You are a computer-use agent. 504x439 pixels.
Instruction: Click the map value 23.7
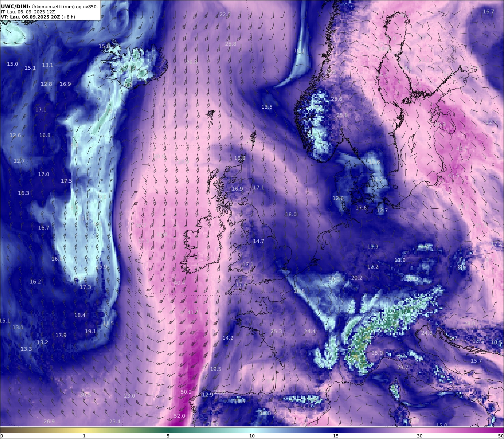coord(403,368)
